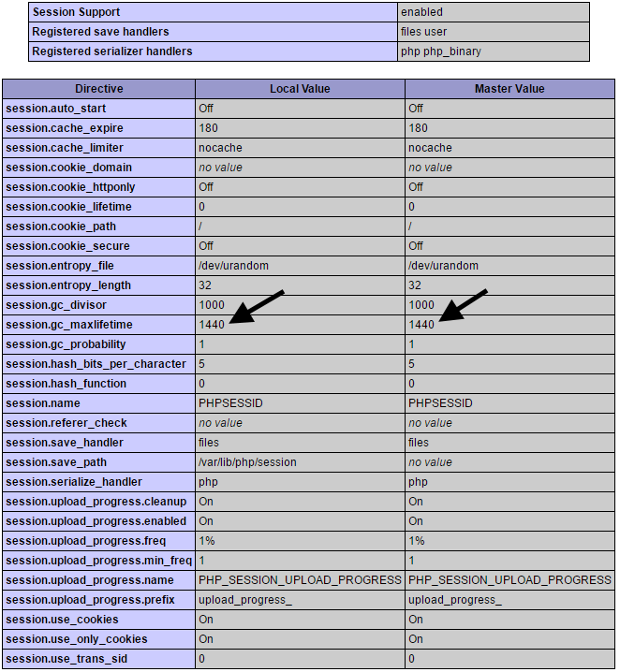Click the local value 32 for entropy_length
The width and height of the screenshot is (620, 672).
pos(205,285)
